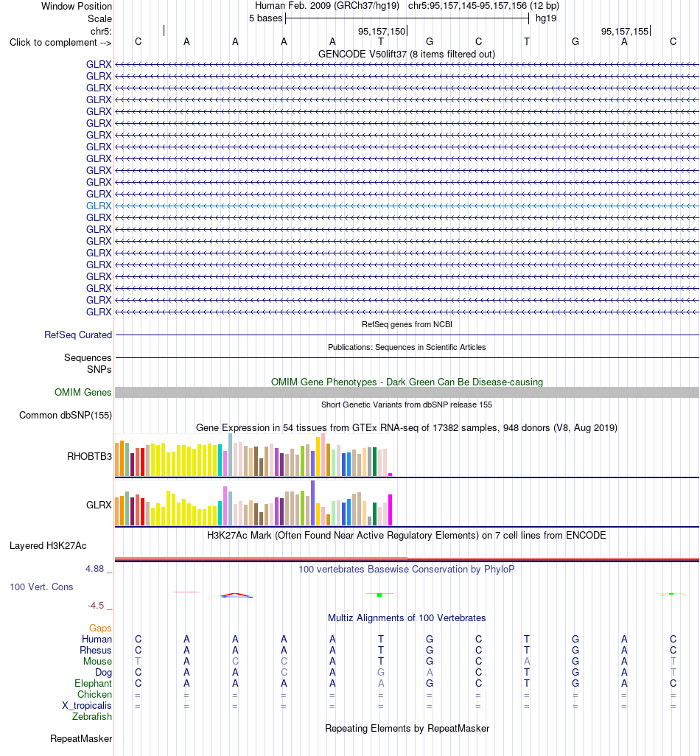Open "100 vertebrates Basewise Conservation by PhyloP" title
Image resolution: width=700 pixels, height=756 pixels.
coord(407,569)
